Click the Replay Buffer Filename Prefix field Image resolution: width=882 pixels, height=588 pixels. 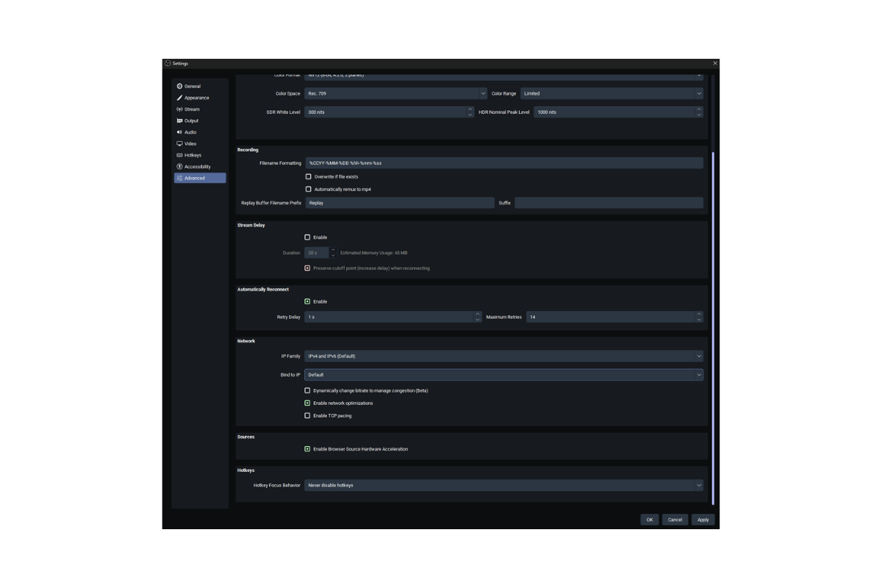(399, 203)
